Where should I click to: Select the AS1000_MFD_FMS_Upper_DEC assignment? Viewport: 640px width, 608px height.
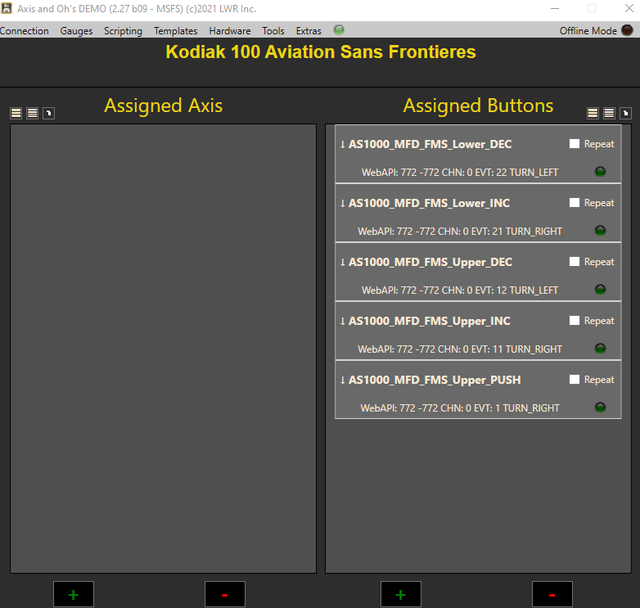click(478, 272)
